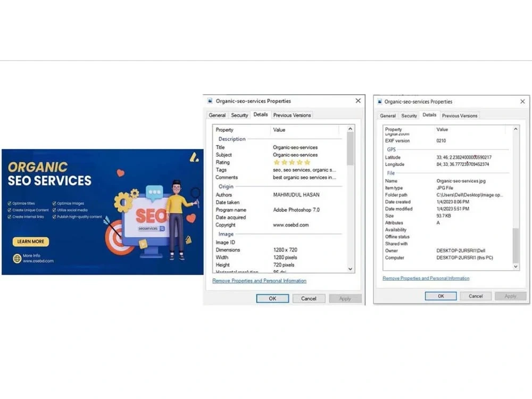Click the scrollbar thumb in left details list
Screen dimensions: 532x399
[350, 148]
